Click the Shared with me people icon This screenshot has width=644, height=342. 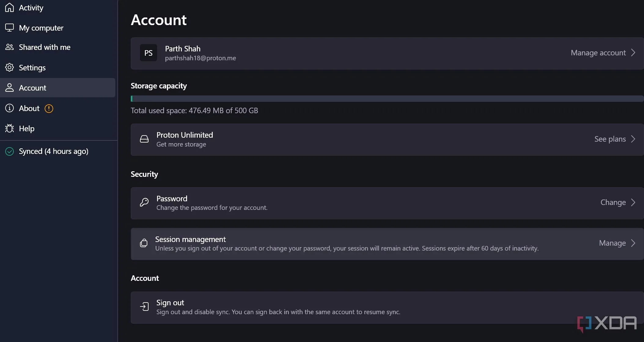coord(9,47)
